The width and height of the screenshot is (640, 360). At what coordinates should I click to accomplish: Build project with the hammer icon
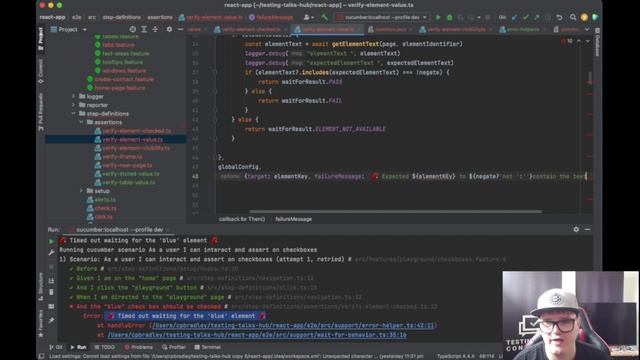tap(324, 18)
